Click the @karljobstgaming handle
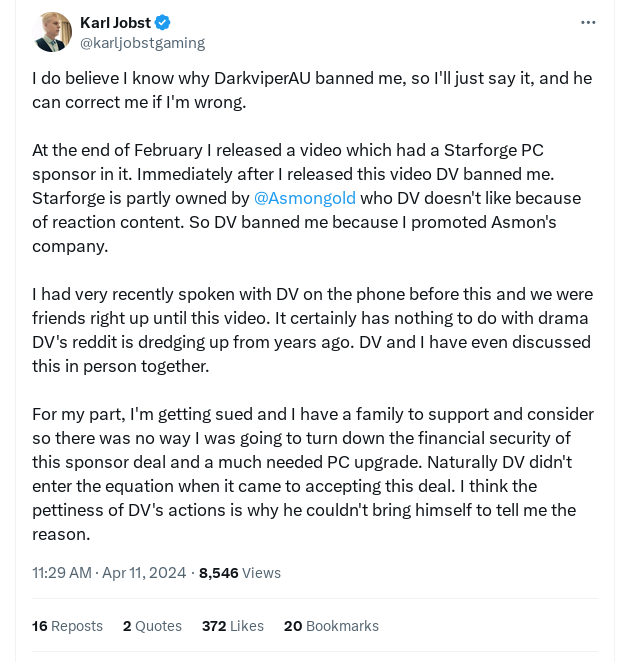 click(x=142, y=42)
